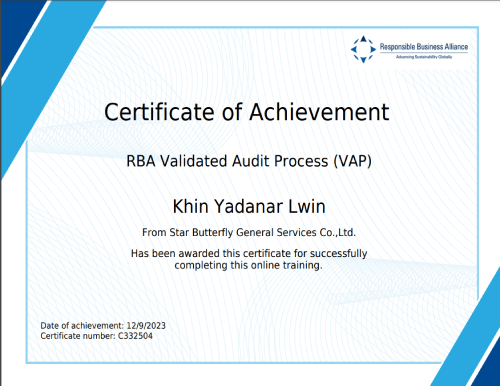This screenshot has width=500, height=386.
Task: Click the word Achievement in the title
Action: (x=319, y=112)
